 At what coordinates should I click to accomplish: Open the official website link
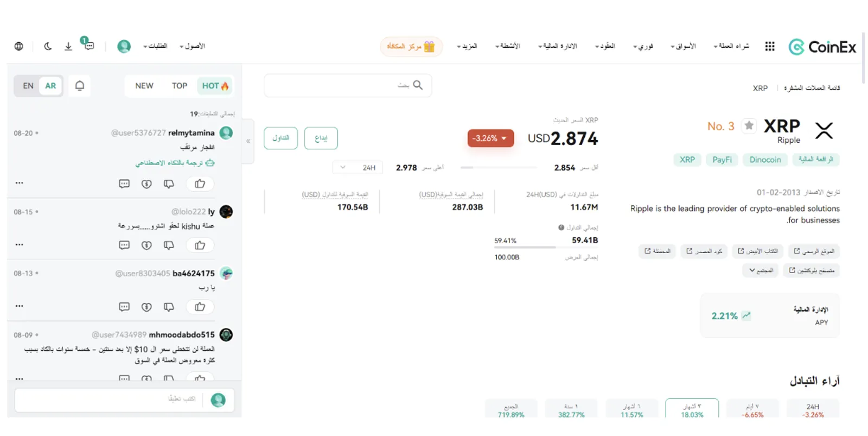point(814,251)
